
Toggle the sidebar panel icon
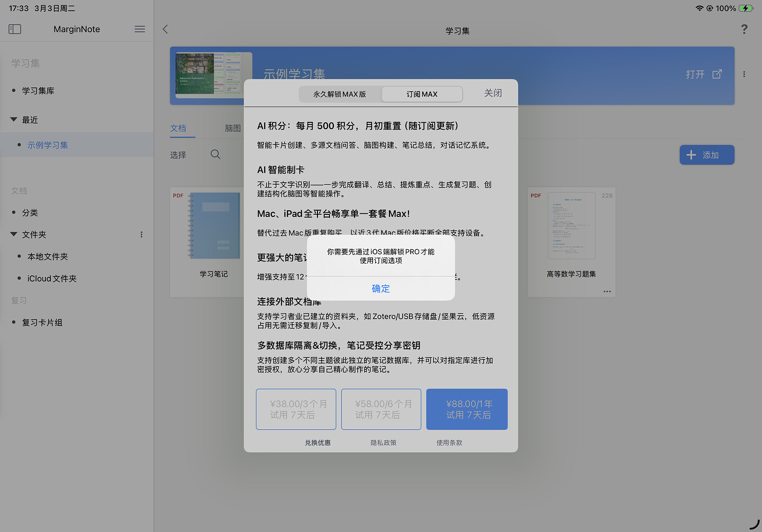tap(15, 29)
